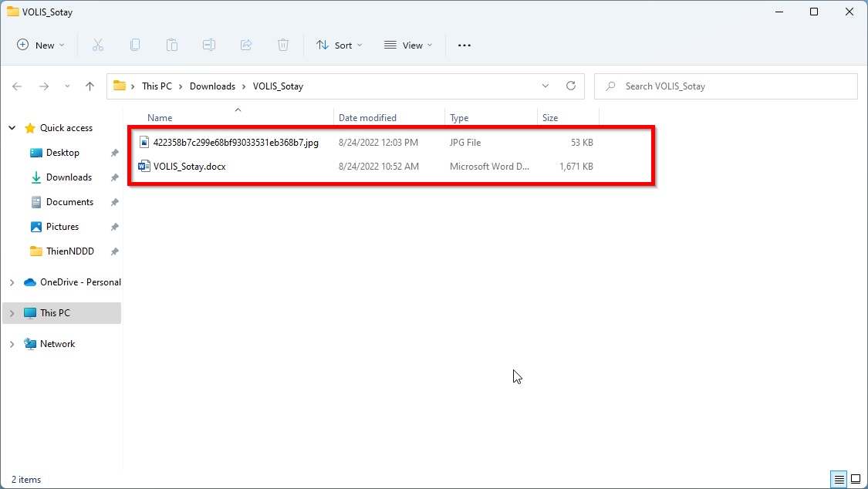Go back with the left arrow
868x489 pixels.
tap(17, 86)
